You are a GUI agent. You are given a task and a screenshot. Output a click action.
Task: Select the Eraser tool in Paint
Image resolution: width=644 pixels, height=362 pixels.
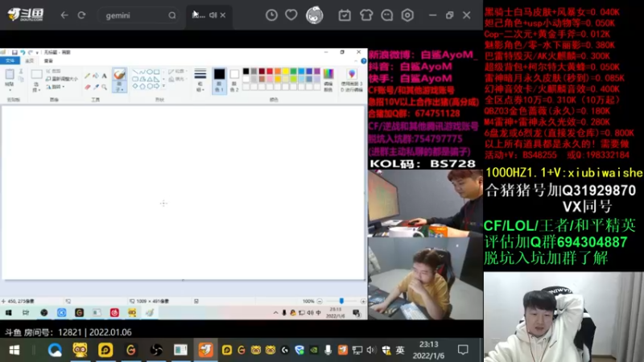point(87,87)
